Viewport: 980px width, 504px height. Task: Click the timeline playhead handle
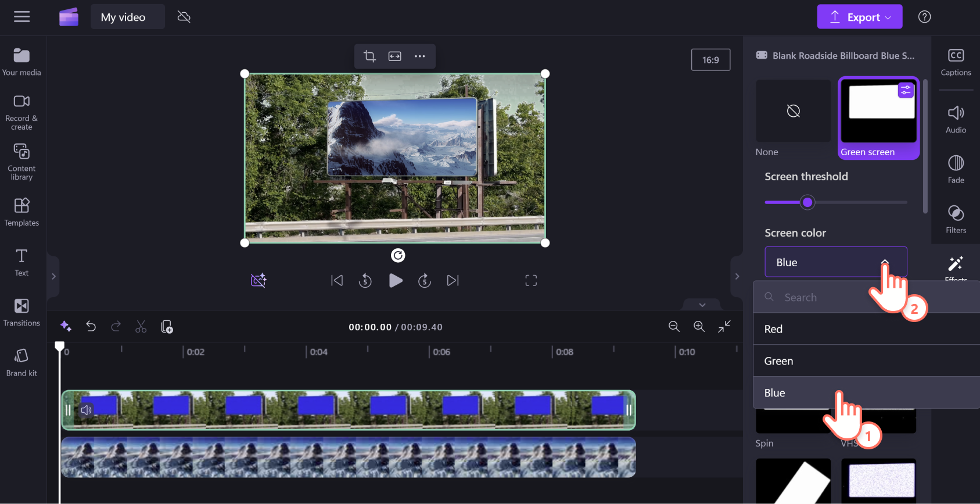pyautogui.click(x=59, y=346)
